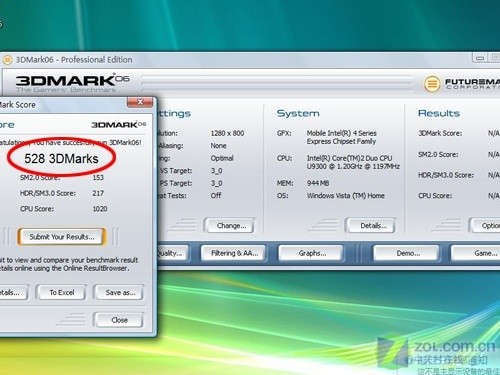
Task: Click 3DMark Score label in Results panel
Action: coord(440,133)
